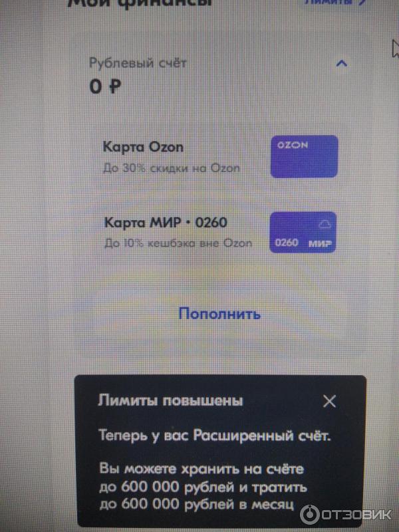Viewport: 399px width, 532px height.
Task: Click the До 10% кешбэка вне Ozon subtitle
Action: tap(178, 243)
